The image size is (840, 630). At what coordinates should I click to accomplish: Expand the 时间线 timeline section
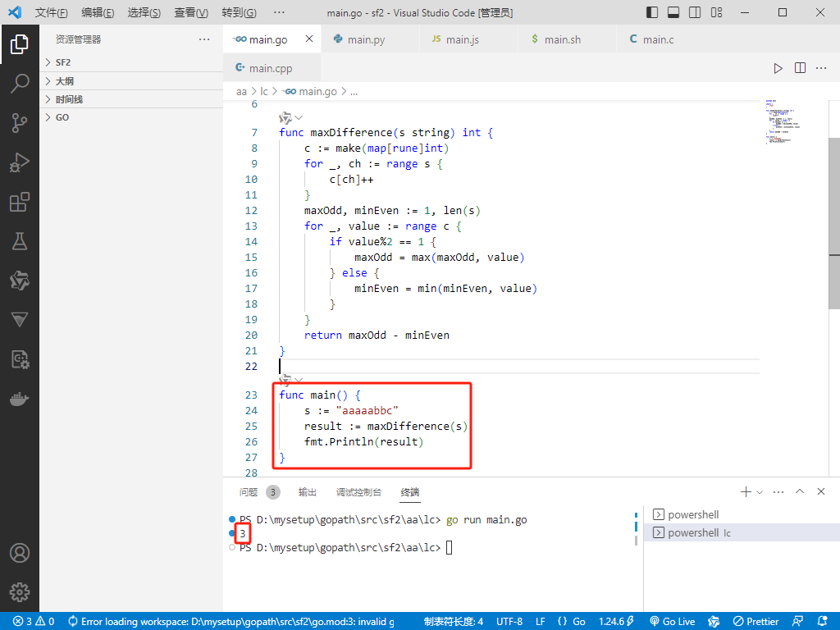[131, 99]
